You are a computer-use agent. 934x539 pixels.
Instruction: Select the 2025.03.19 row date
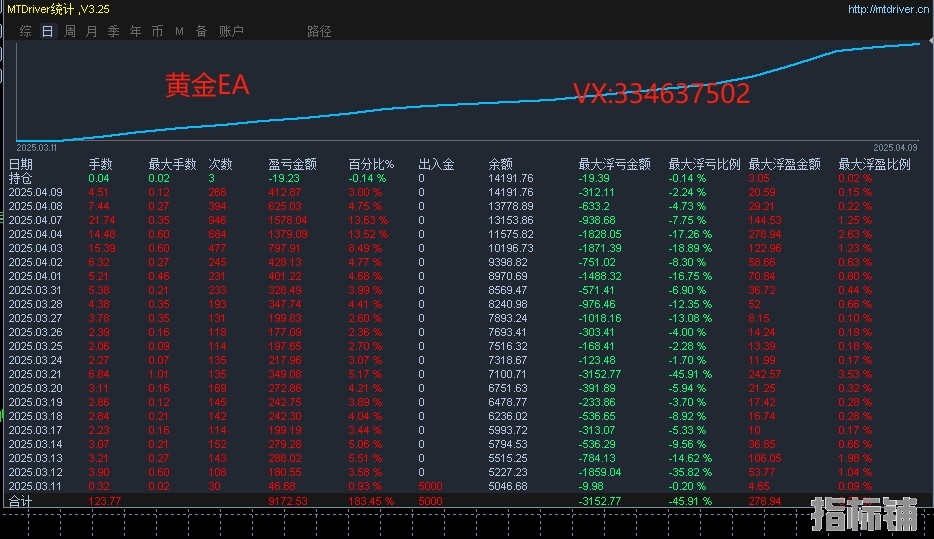(x=35, y=402)
